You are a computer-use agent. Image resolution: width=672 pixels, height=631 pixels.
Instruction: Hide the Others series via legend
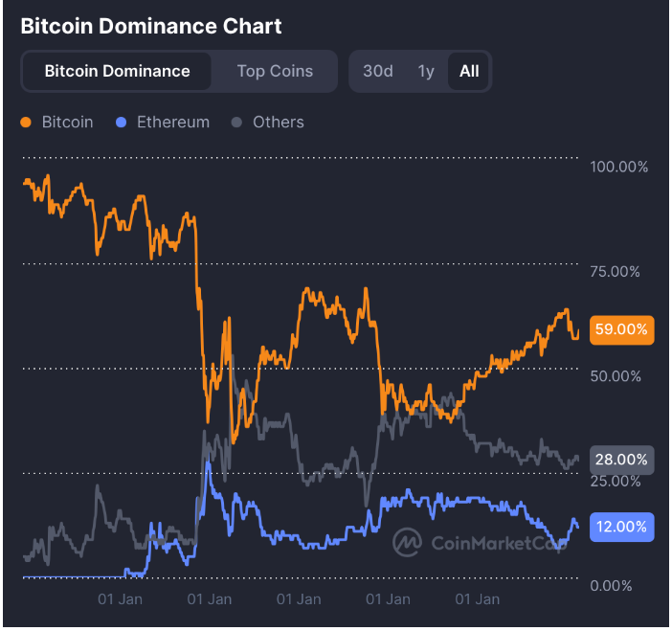tap(278, 123)
